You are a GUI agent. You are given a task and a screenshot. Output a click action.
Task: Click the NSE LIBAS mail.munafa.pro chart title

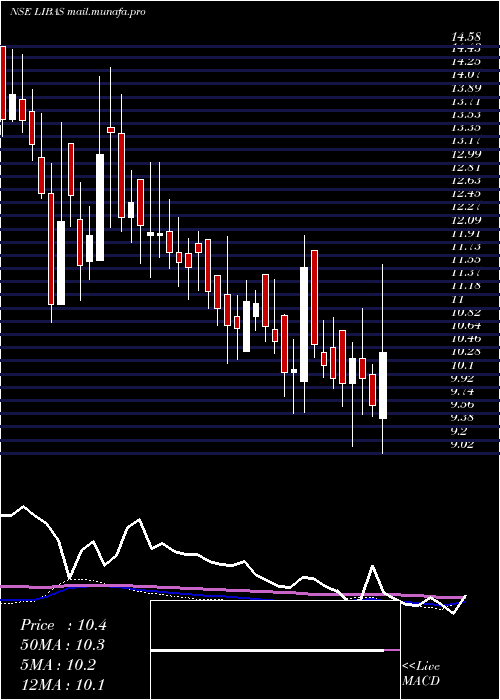pos(78,12)
